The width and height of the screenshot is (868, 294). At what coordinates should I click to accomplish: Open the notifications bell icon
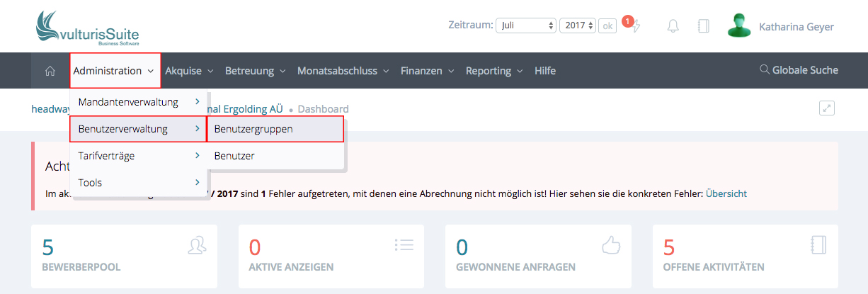point(673,26)
